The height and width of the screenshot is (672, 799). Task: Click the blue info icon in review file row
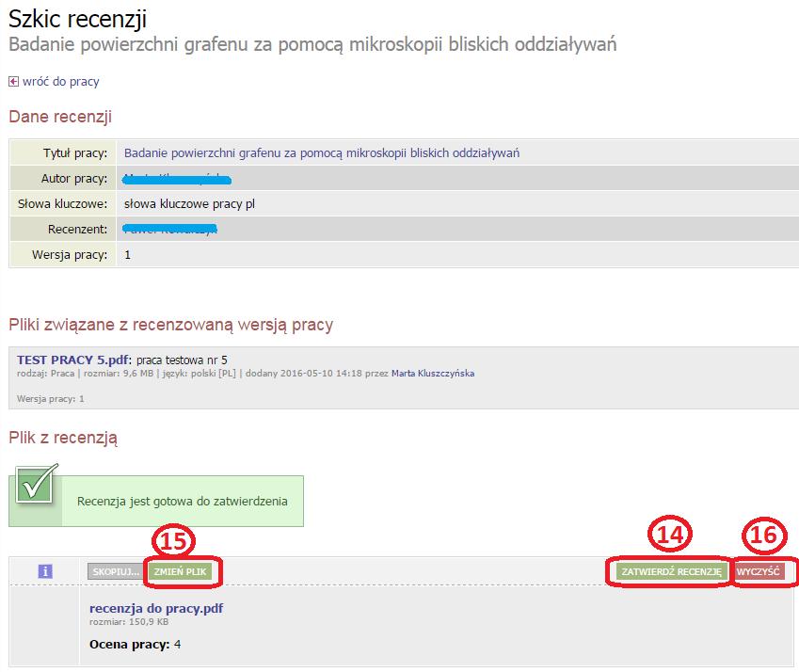[x=45, y=571]
